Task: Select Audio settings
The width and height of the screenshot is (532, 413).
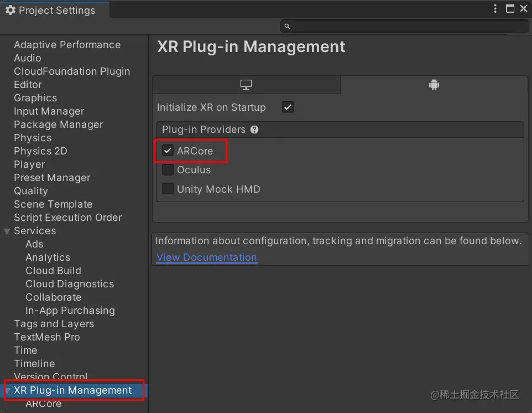Action: (28, 58)
